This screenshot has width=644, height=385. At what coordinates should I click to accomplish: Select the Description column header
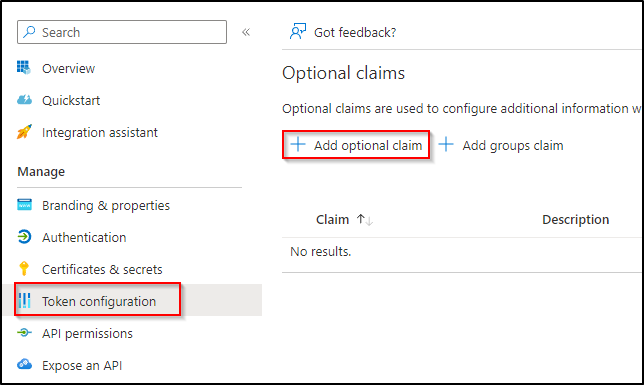pos(575,219)
